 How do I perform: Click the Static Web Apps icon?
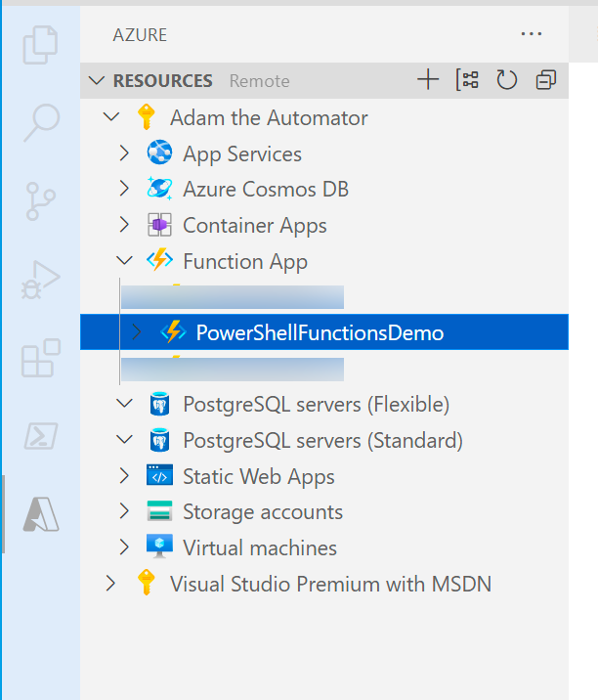point(159,475)
